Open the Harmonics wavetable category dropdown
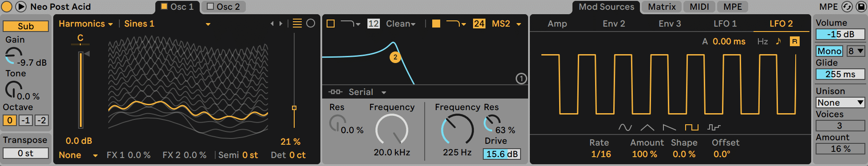868x166 pixels. coord(86,24)
